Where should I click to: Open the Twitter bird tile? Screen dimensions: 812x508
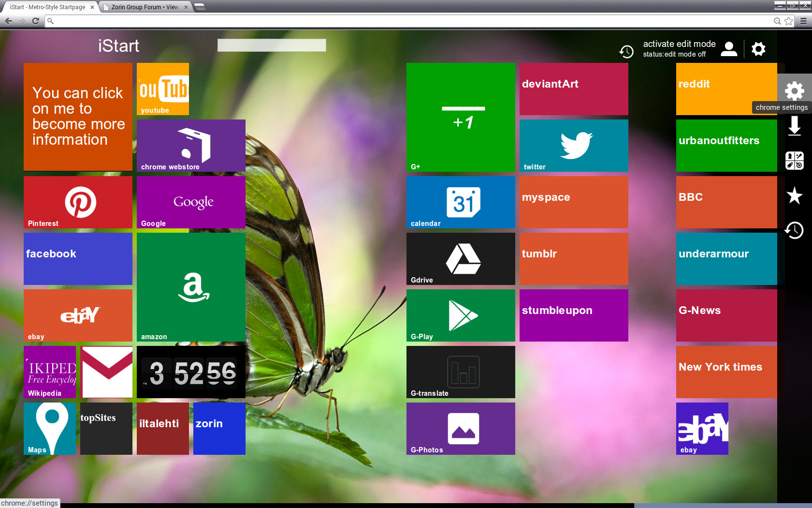(x=574, y=145)
